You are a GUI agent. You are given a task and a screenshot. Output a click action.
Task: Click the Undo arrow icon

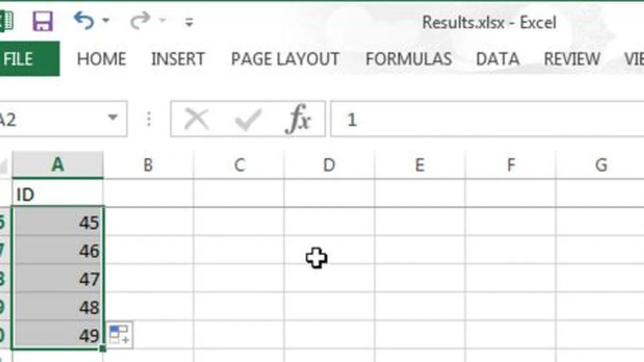[x=84, y=21]
